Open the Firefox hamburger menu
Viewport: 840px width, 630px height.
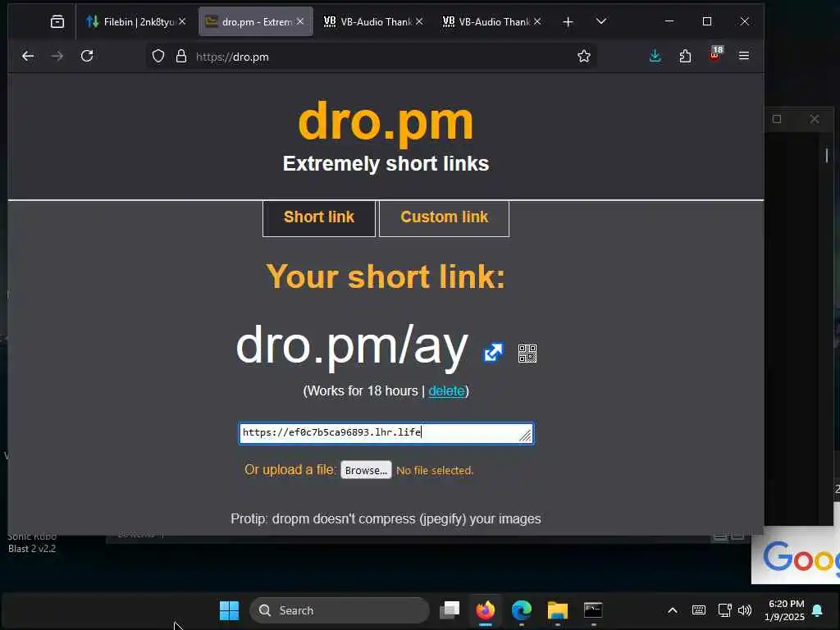coord(743,56)
